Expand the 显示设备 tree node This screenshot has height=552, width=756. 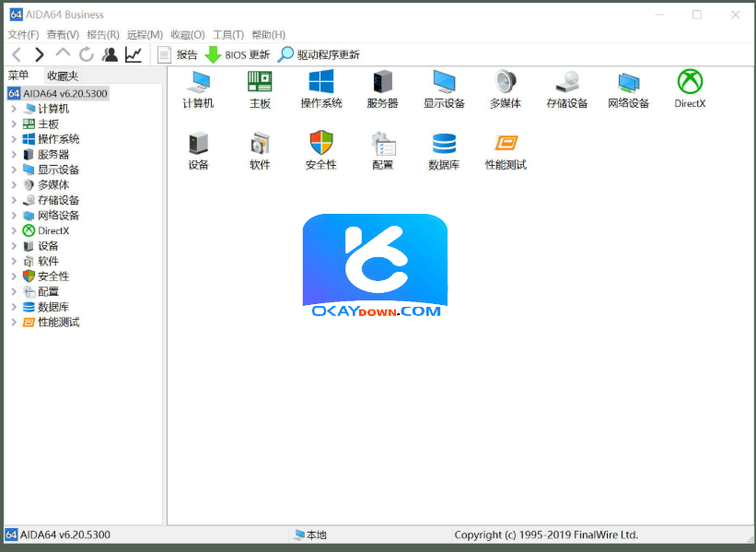click(14, 170)
